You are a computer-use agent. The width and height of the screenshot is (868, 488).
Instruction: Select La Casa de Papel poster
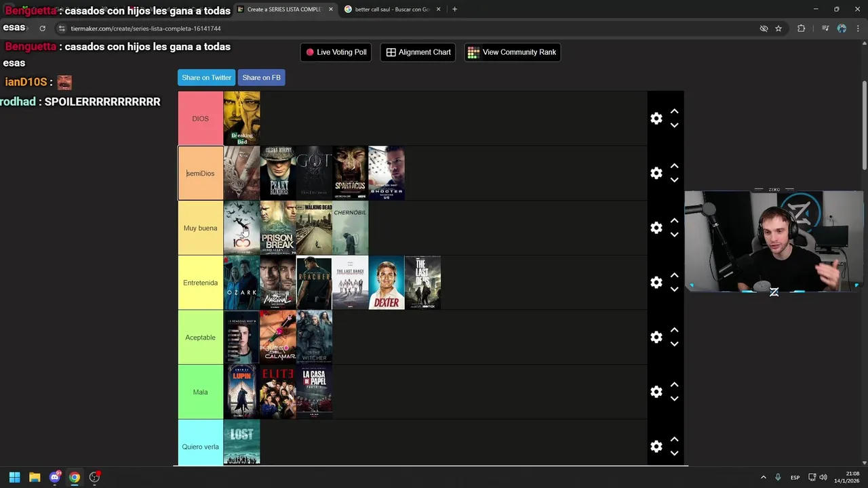314,392
